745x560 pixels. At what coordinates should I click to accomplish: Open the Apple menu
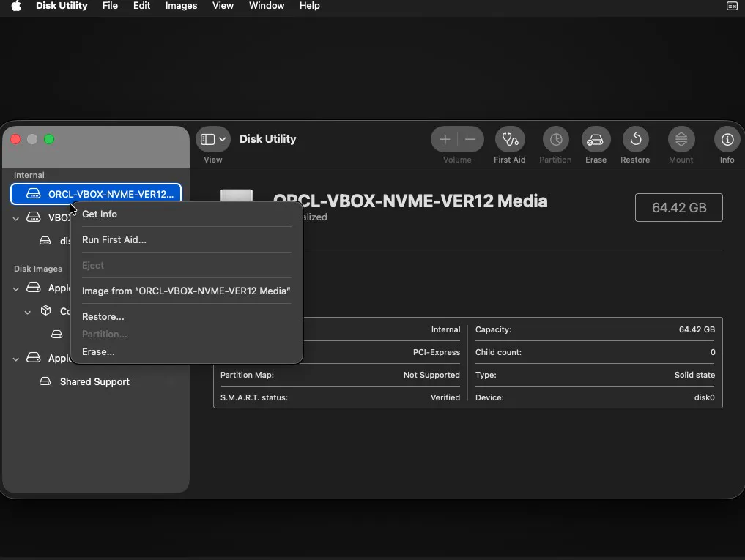point(15,6)
